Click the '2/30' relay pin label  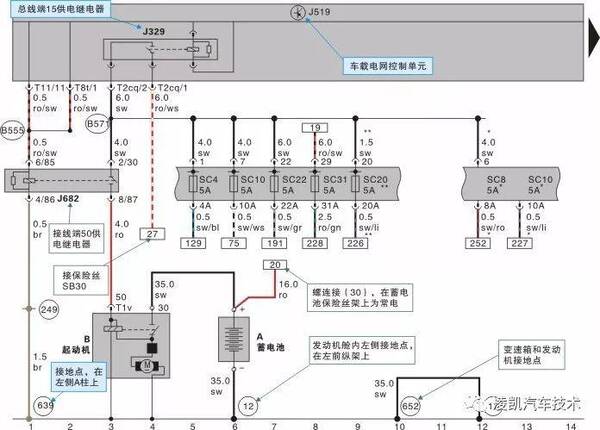click(x=128, y=162)
